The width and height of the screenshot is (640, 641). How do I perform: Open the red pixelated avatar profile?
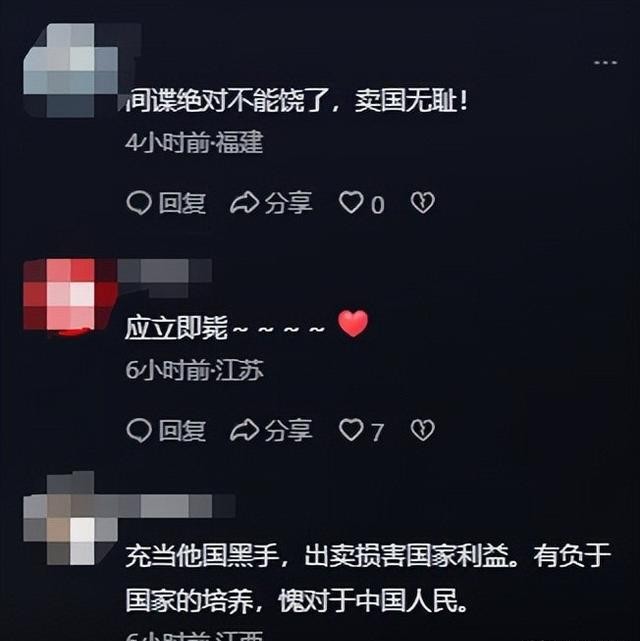[x=71, y=294]
